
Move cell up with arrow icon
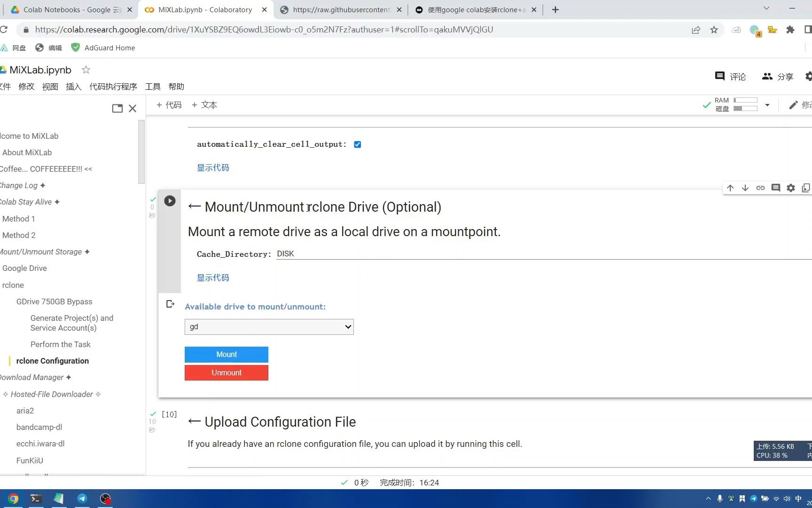(x=730, y=188)
